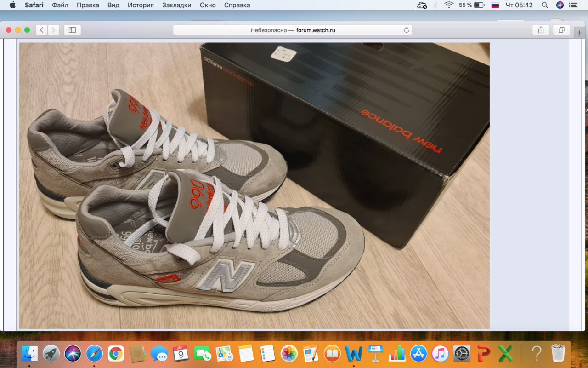
Task: Launch FaceTime from the Dock
Action: pos(203,353)
